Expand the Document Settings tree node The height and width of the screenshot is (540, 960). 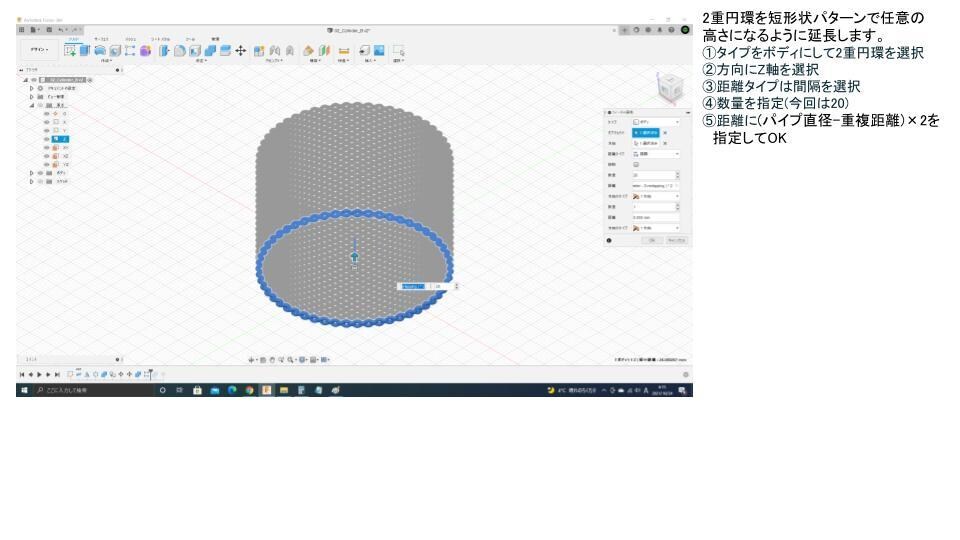coord(32,88)
